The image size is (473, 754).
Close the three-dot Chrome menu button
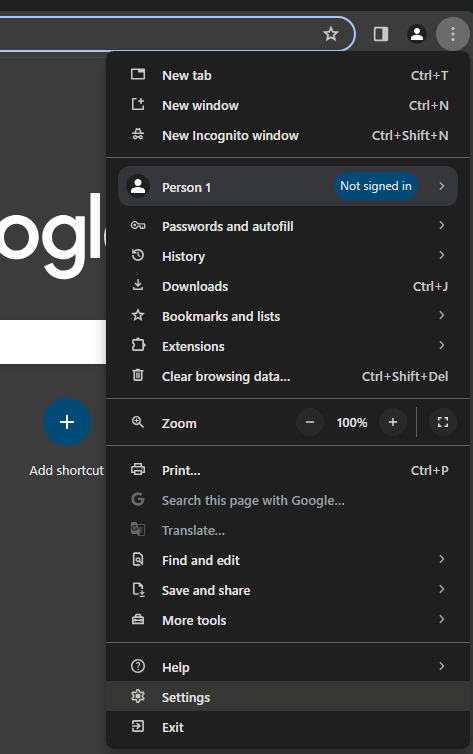[x=452, y=34]
